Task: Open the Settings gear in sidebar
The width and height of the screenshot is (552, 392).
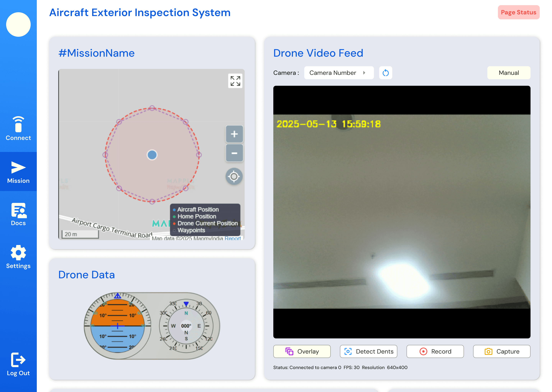Action: coord(18,257)
